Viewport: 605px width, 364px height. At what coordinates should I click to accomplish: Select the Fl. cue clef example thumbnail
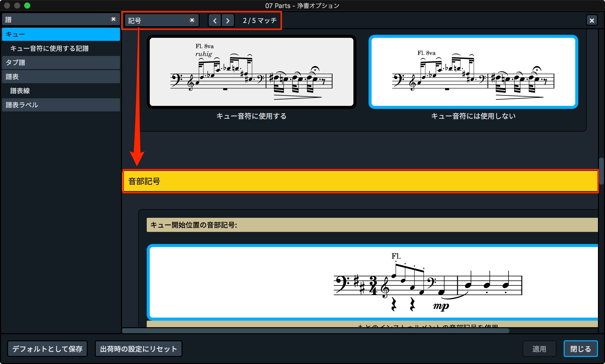point(373,282)
